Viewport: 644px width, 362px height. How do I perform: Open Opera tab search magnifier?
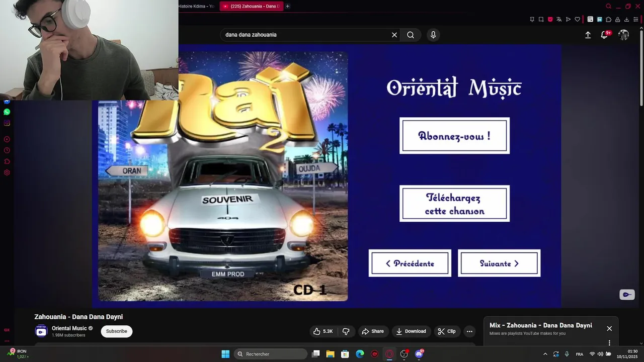coord(608,6)
